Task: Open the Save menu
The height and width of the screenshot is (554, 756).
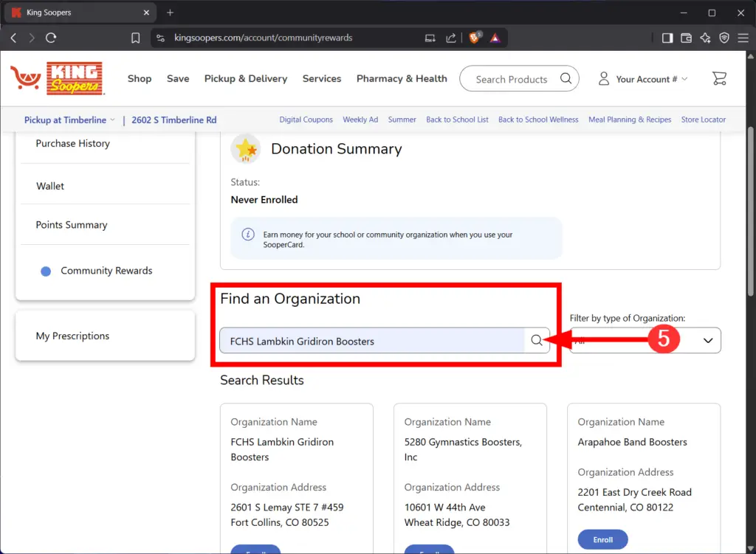Action: (178, 78)
